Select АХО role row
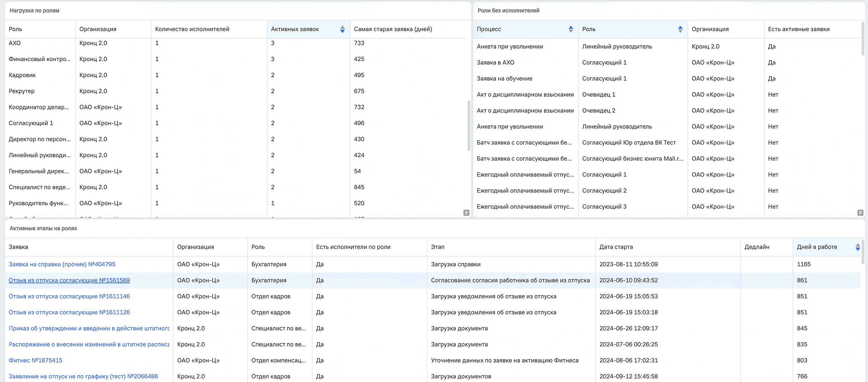This screenshot has width=868, height=382. coord(236,43)
